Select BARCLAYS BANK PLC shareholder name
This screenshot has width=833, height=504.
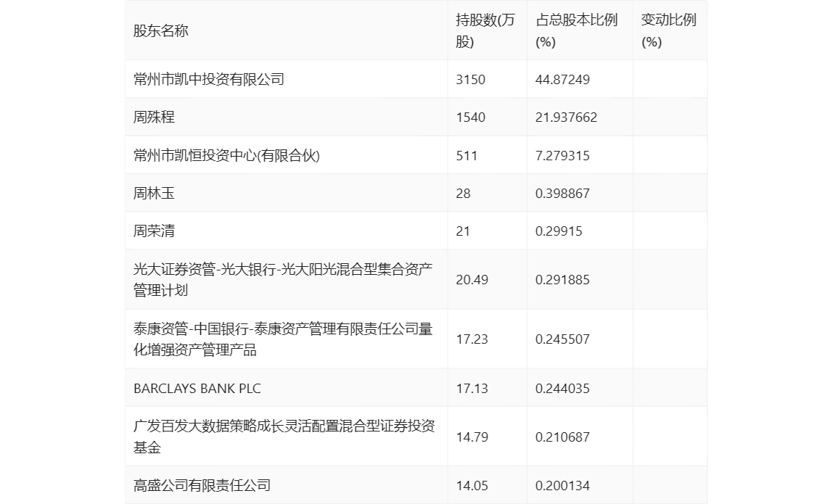tap(197, 388)
